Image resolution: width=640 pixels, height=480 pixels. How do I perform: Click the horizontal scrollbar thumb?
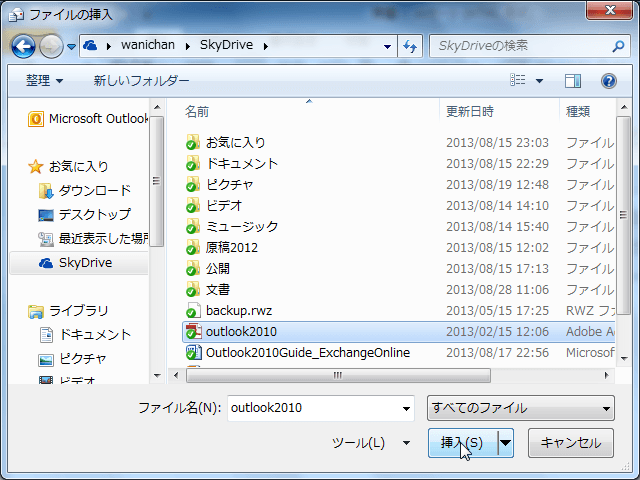[x=338, y=376]
